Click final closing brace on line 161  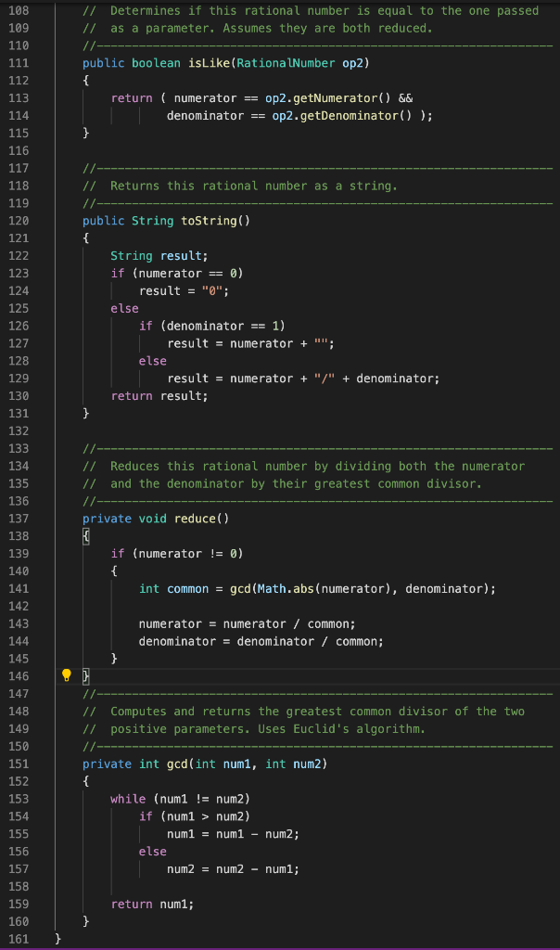point(58,939)
